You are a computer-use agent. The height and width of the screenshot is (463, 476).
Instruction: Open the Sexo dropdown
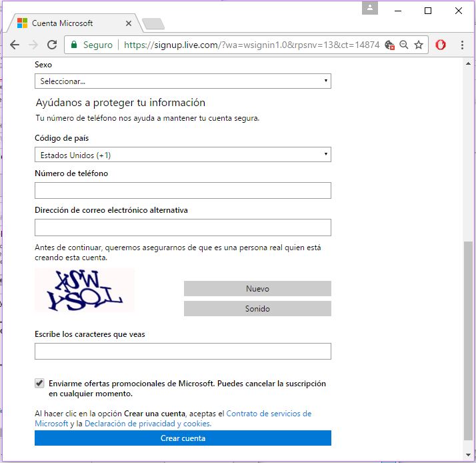[183, 81]
